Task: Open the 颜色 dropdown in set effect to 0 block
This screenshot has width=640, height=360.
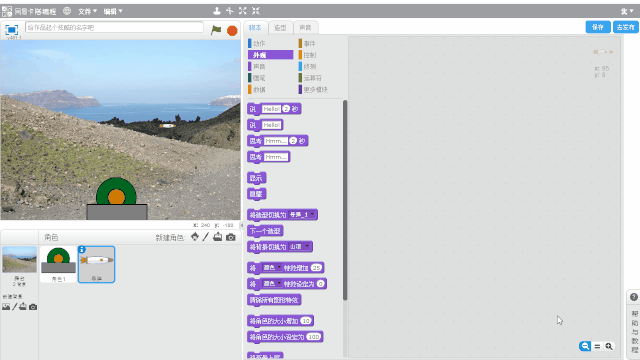Action: pyautogui.click(x=271, y=284)
